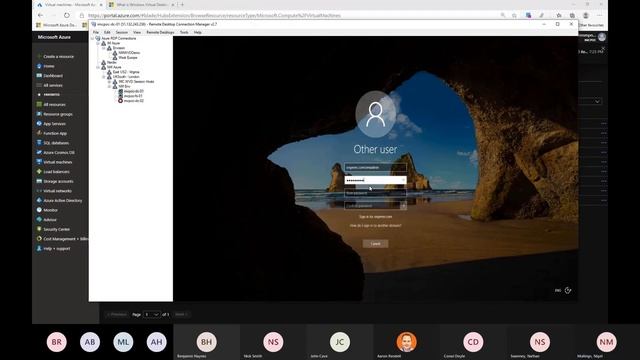Open Cost Management + Billing in sidebar
Viewport: 640px width, 360px height.
[x=62, y=239]
